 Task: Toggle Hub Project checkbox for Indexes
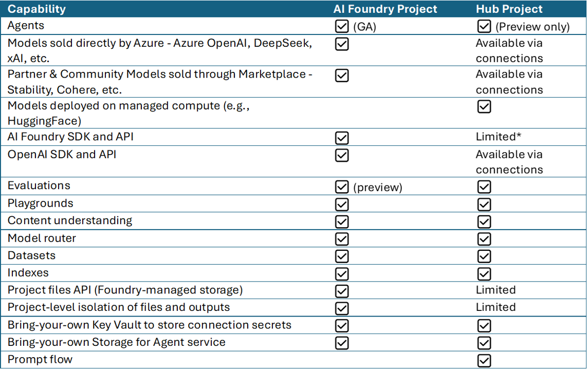point(484,274)
